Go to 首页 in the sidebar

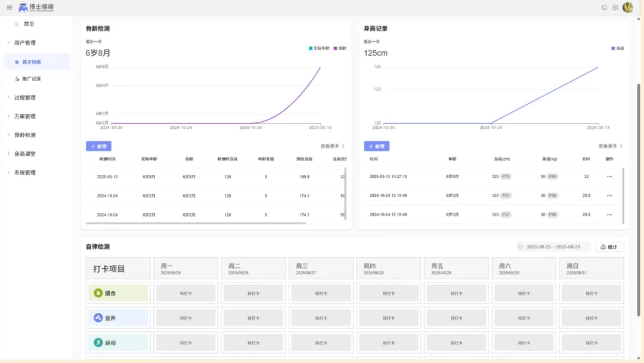(x=29, y=24)
